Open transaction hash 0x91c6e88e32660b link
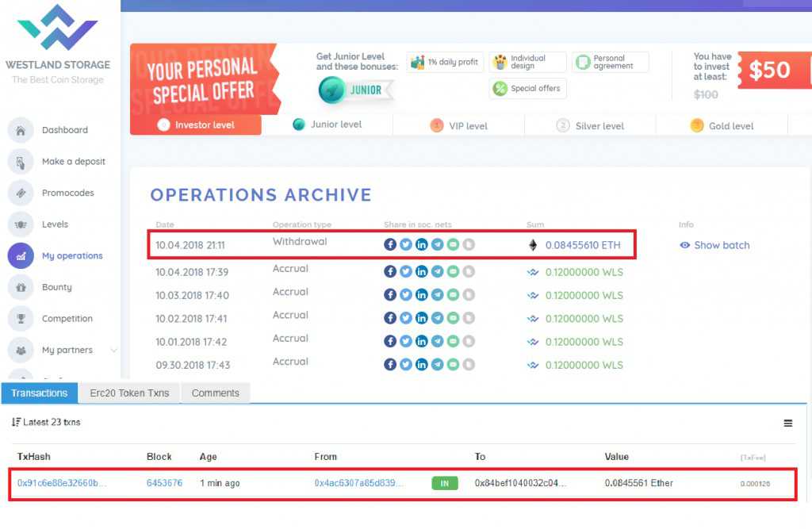Image resolution: width=812 pixels, height=529 pixels. coord(62,483)
